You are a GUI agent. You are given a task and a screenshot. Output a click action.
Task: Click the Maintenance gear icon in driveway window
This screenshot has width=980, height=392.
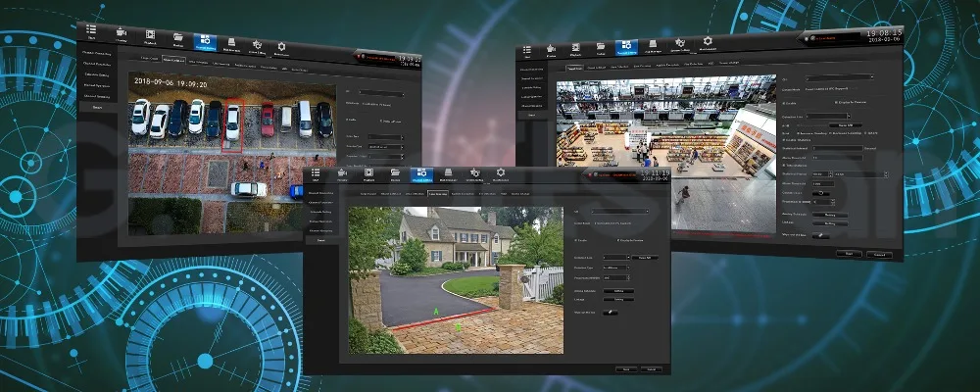500,173
